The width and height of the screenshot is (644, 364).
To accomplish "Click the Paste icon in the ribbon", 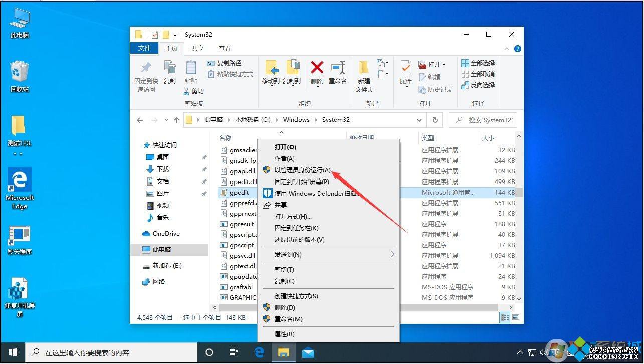I will click(191, 68).
